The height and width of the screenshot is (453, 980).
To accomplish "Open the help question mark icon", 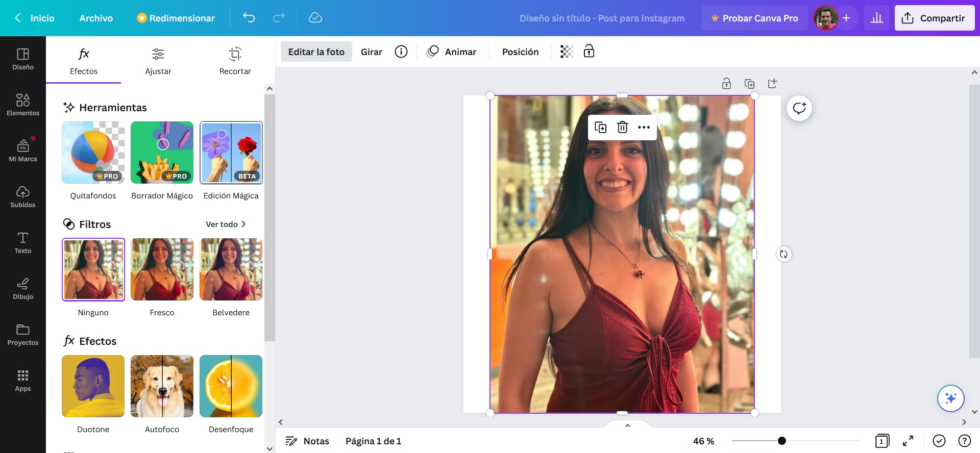I will (x=965, y=441).
